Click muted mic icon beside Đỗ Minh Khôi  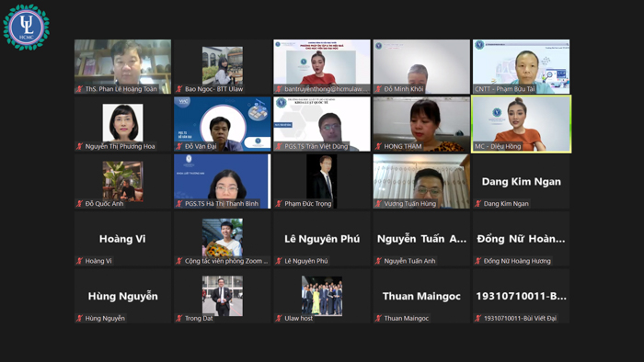[x=378, y=89]
